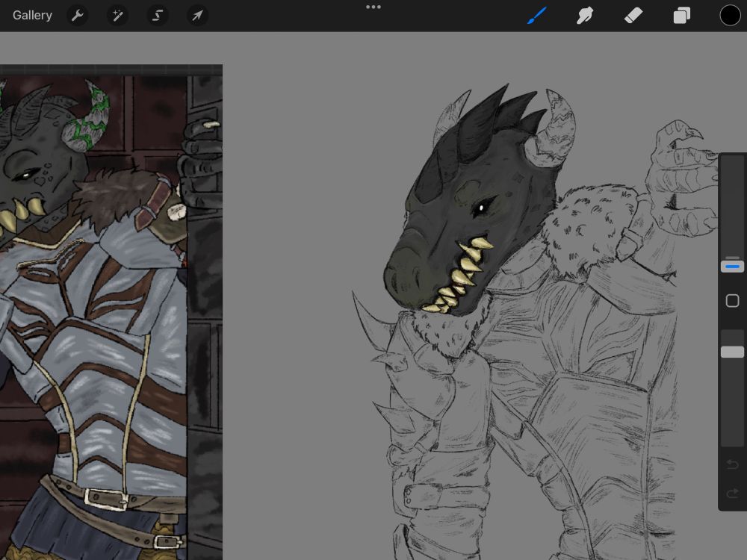Select the Paint brush tool
The width and height of the screenshot is (747, 560).
tap(536, 15)
